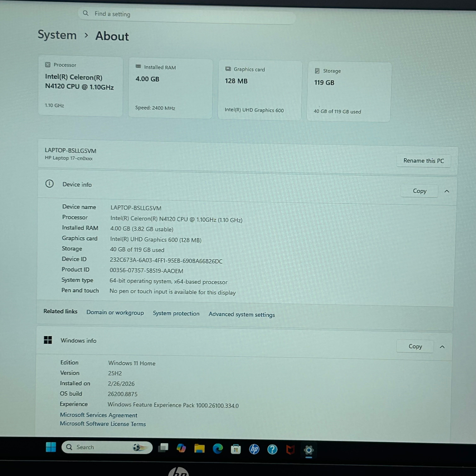The width and height of the screenshot is (476, 476).
Task: Select the Installed on 2/26/2026 value
Action: point(121,384)
